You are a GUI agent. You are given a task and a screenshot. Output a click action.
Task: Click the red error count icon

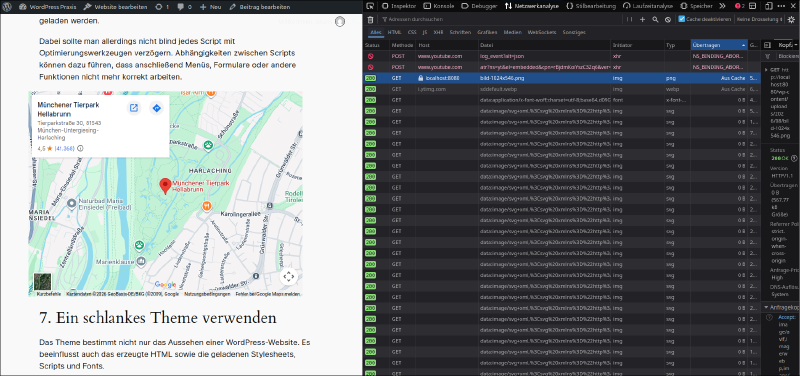tap(740, 7)
